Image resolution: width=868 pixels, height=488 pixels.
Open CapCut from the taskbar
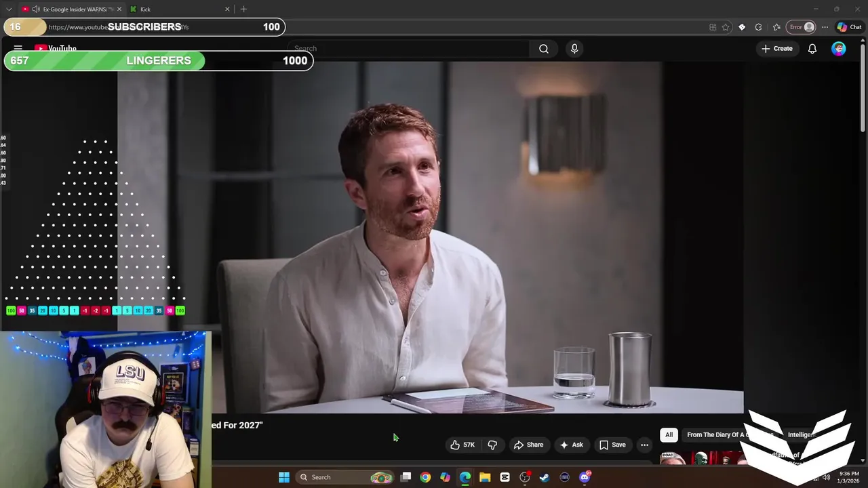(x=505, y=477)
